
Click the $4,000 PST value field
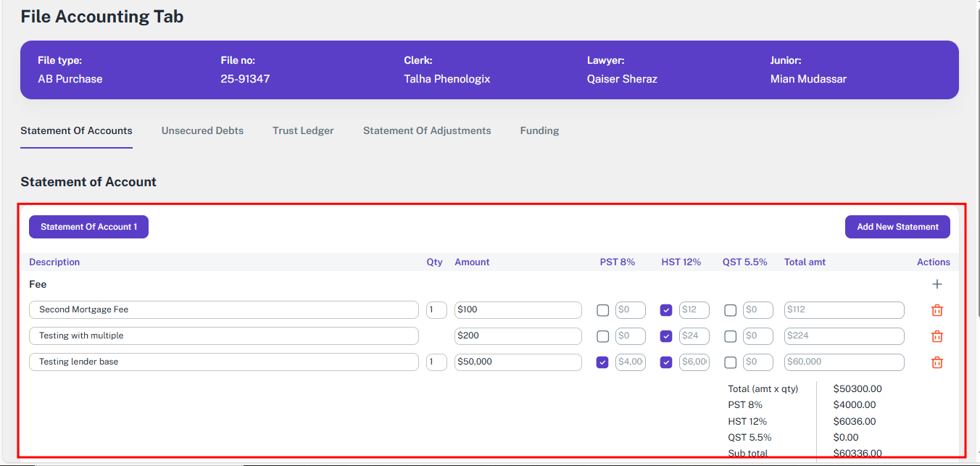tap(631, 362)
